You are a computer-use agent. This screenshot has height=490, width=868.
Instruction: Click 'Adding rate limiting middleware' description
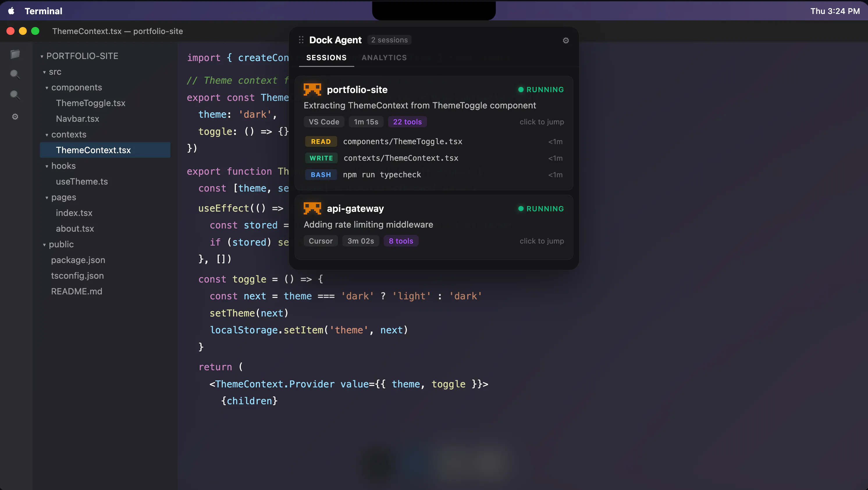pos(368,225)
